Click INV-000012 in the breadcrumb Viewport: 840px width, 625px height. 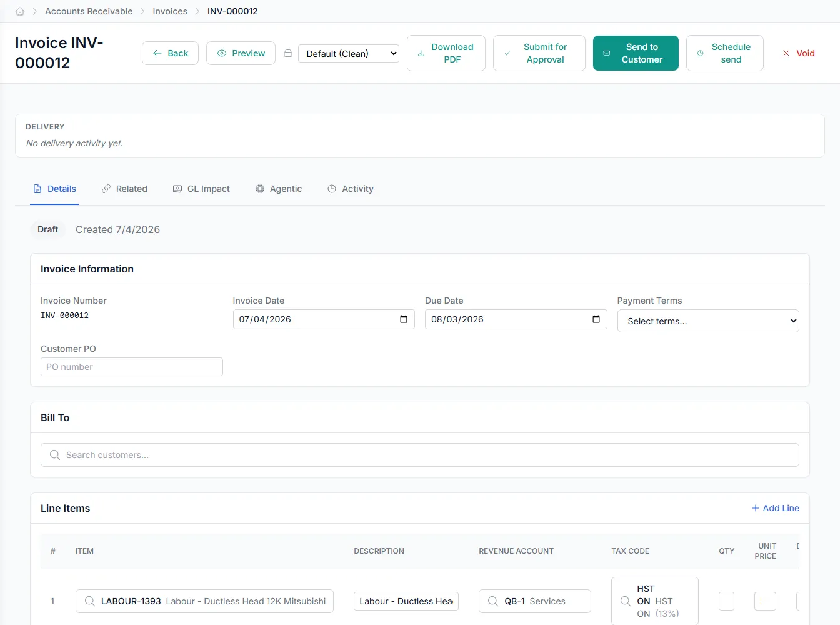[x=232, y=11]
